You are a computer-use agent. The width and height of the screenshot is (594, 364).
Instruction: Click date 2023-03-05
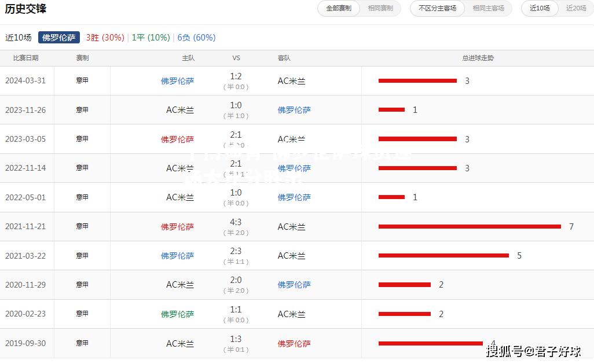click(x=25, y=139)
